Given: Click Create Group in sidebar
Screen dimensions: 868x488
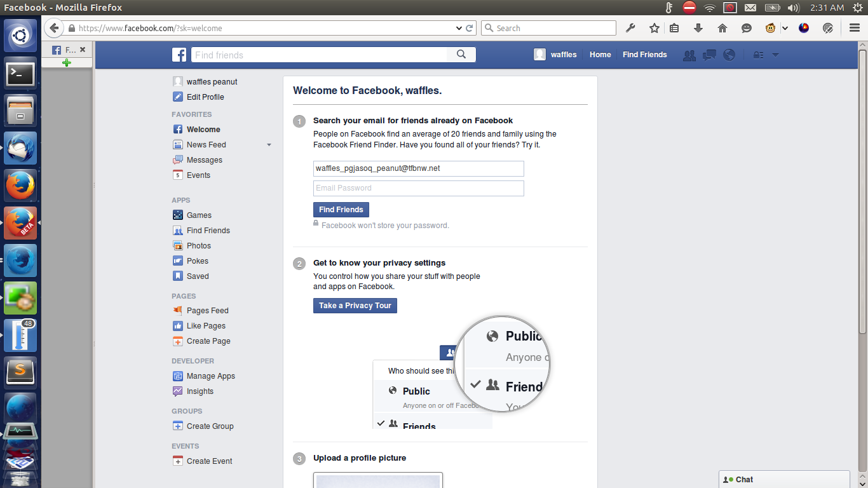Looking at the screenshot, I should click(210, 426).
